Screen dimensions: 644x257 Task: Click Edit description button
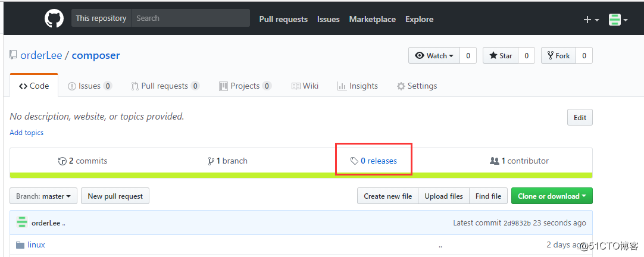tap(580, 117)
